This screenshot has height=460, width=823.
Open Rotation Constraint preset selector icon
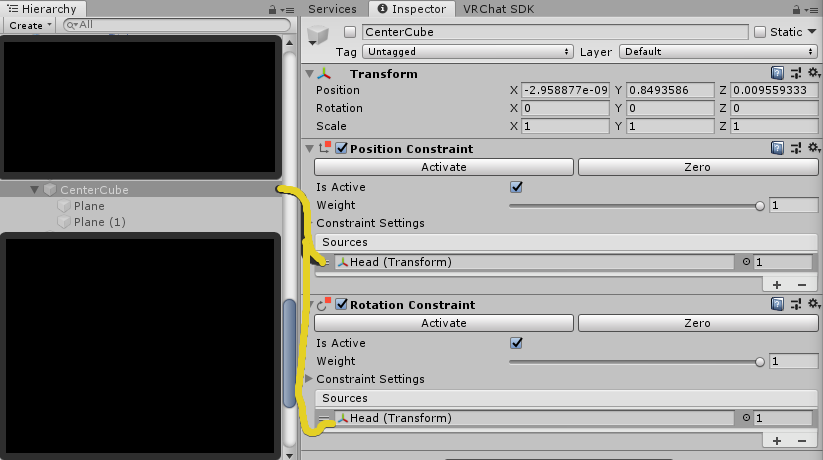click(796, 304)
